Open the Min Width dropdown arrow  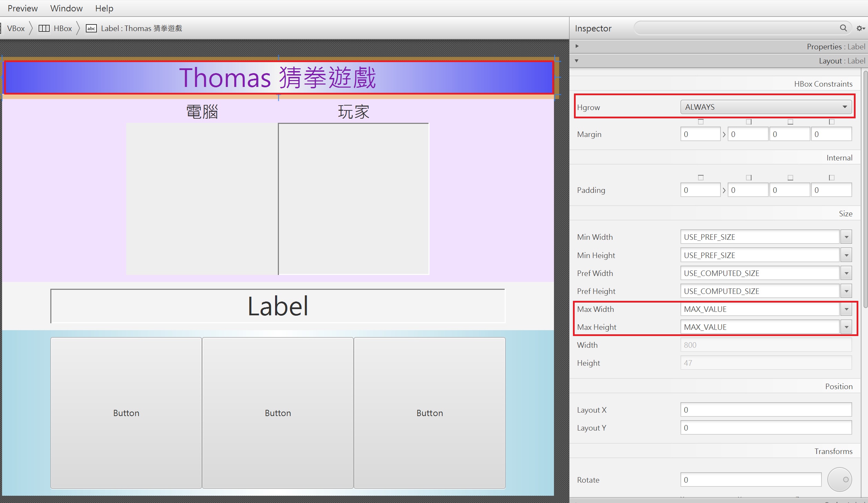pos(846,237)
